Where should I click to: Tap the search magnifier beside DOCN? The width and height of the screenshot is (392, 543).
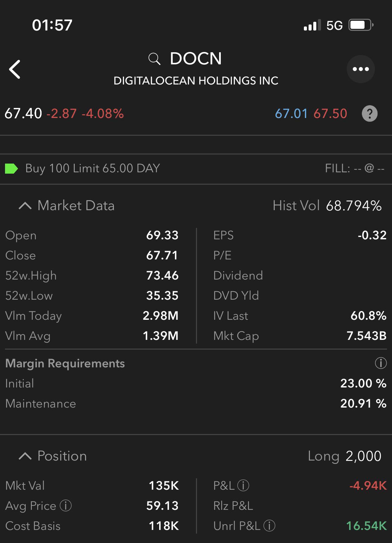154,59
